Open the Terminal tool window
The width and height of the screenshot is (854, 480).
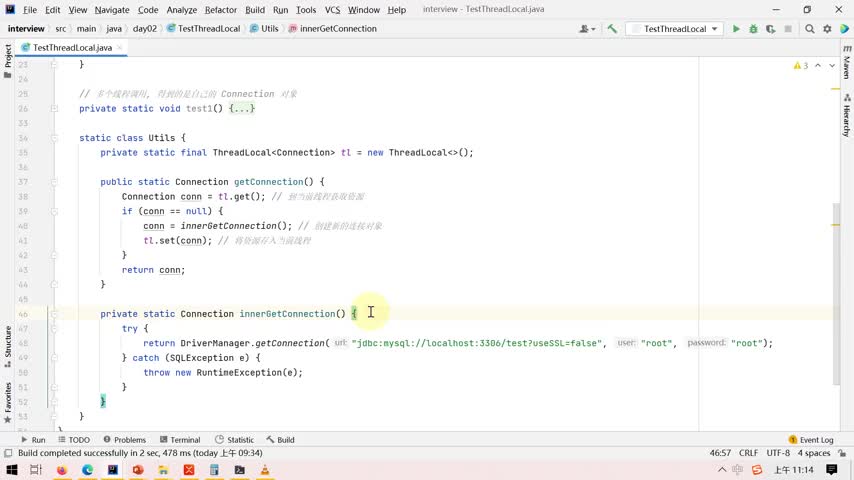point(180,440)
